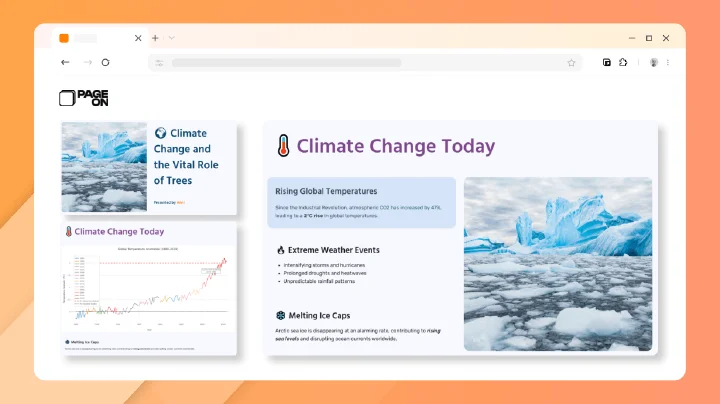This screenshot has width=720, height=404.
Task: Open the Climate Change and Trees slide thumbnail
Action: click(x=149, y=167)
